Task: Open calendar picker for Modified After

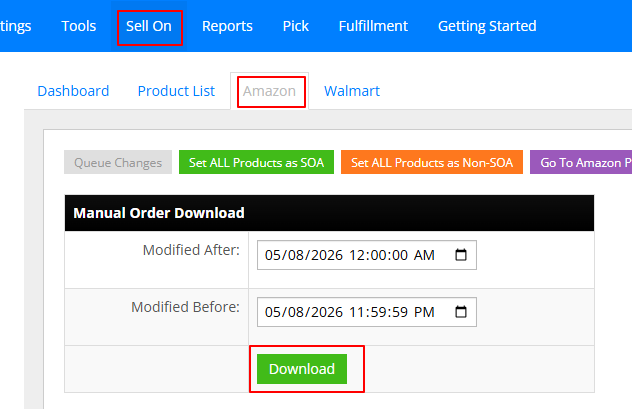Action: click(x=461, y=255)
